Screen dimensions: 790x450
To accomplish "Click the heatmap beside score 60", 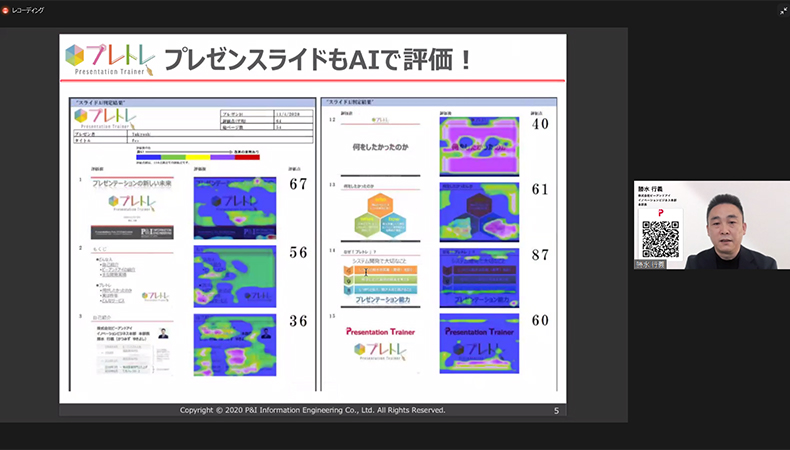I will 479,344.
